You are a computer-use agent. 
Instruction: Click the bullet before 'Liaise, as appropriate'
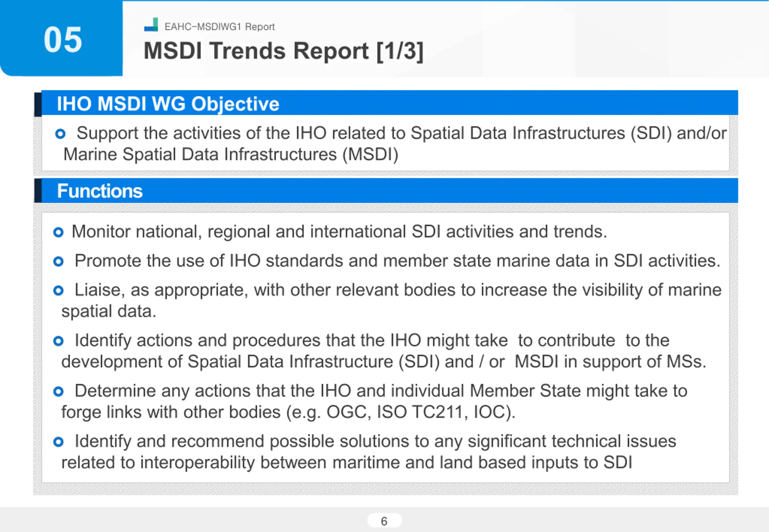coord(58,291)
